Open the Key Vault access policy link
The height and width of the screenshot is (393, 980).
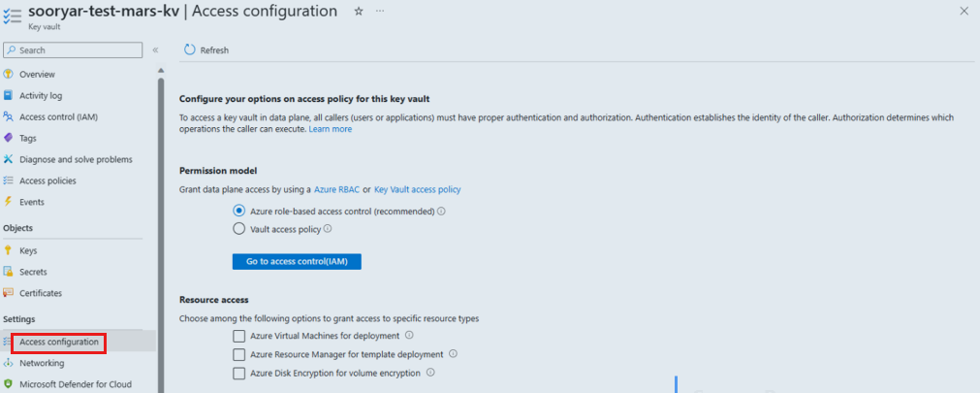click(418, 189)
